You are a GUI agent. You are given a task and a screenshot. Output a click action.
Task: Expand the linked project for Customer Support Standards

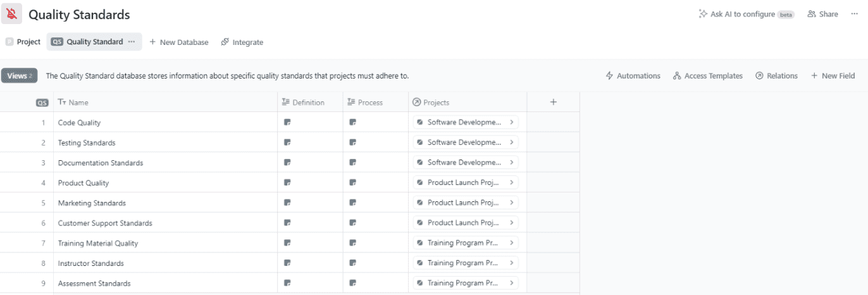pos(511,223)
